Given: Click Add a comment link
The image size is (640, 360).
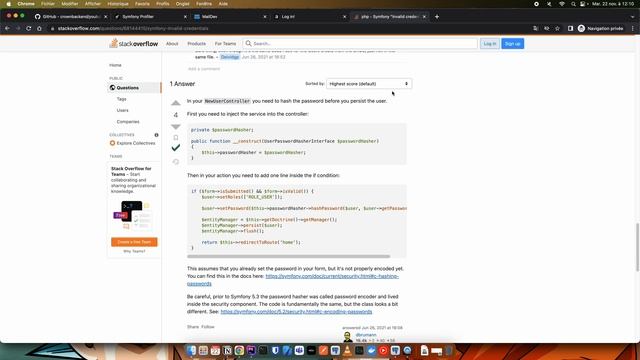Looking at the screenshot, I should tap(204, 69).
